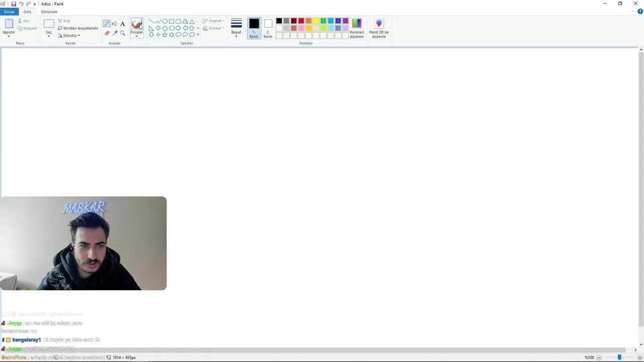Click the Seç selection rectangle icon
644x362 pixels.
coord(49,24)
